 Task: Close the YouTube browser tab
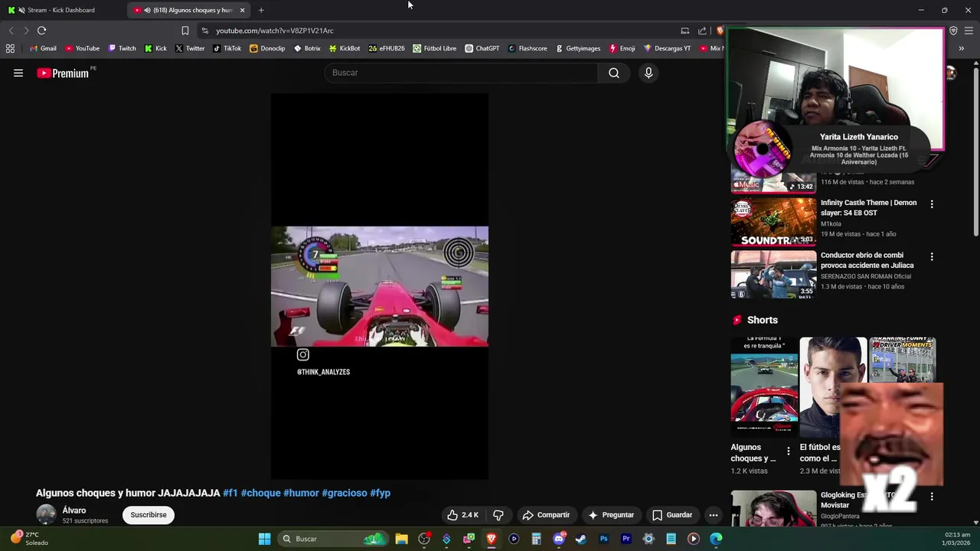tap(242, 10)
